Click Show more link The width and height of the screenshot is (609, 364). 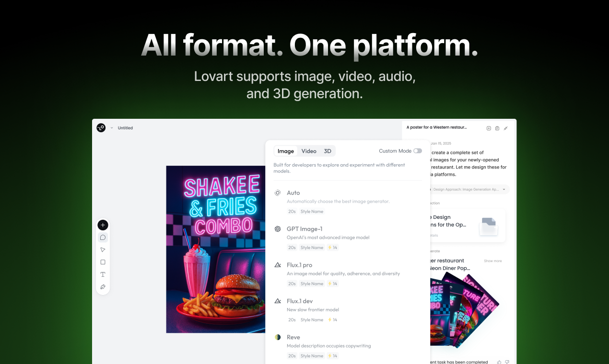(x=492, y=261)
